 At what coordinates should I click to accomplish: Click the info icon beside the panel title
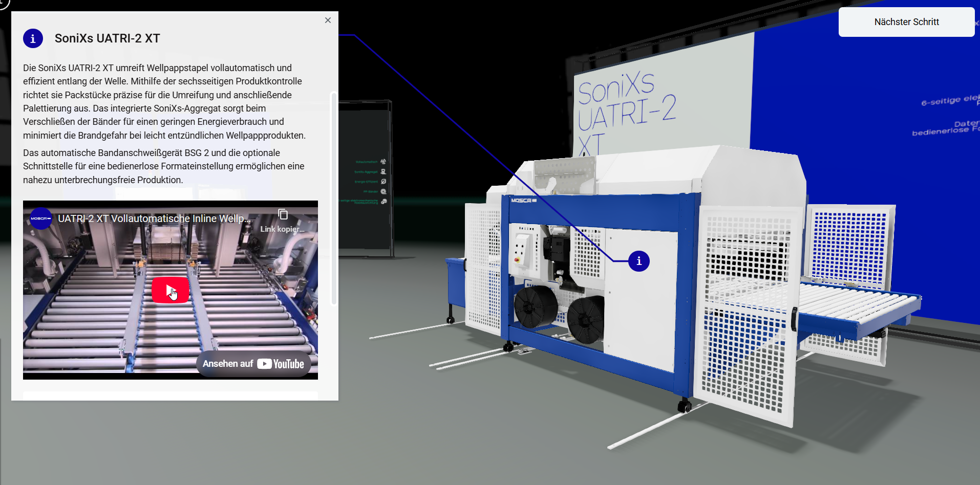tap(33, 38)
